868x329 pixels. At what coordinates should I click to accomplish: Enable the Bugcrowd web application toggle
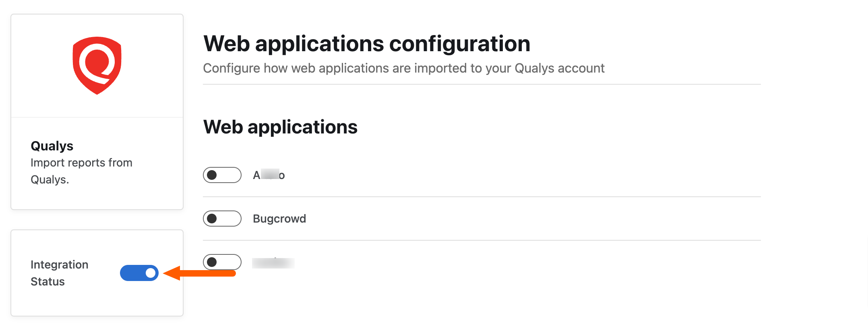(222, 219)
